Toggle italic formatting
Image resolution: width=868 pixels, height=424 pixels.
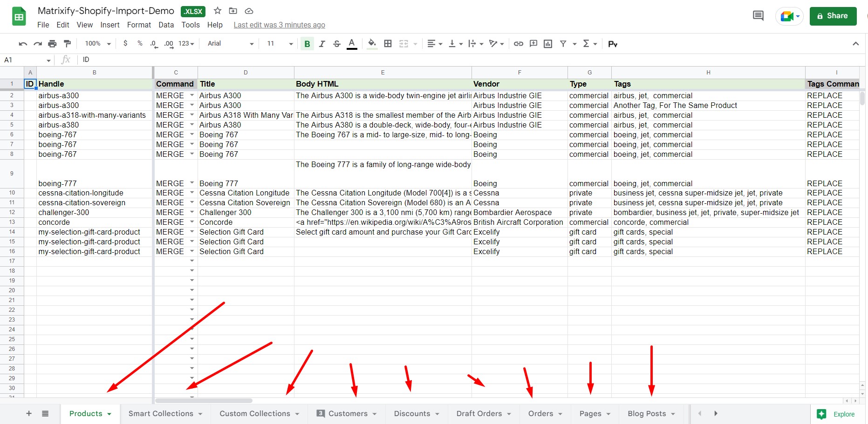click(x=322, y=44)
